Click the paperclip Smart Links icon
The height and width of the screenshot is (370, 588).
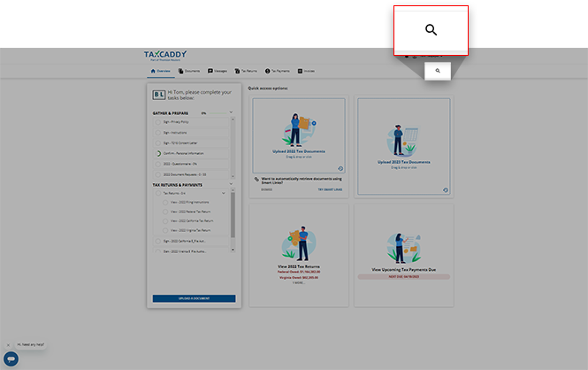tap(256, 179)
